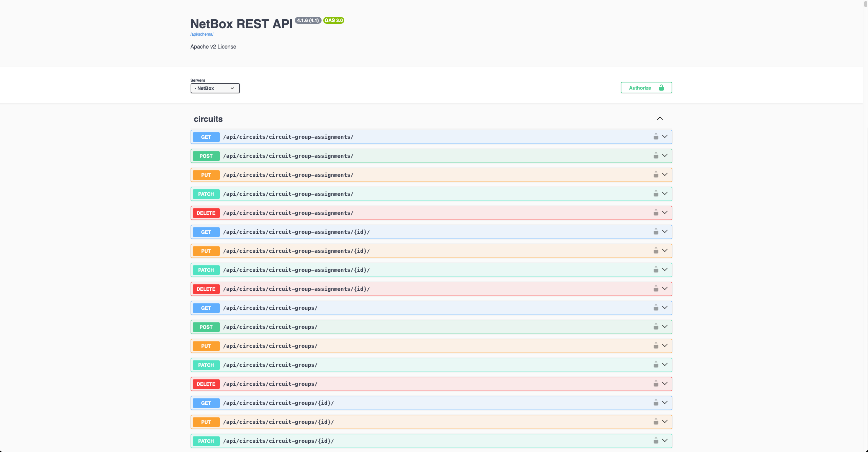Select path text of PATCH circuit-groups/
The height and width of the screenshot is (452, 868).
(x=270, y=365)
